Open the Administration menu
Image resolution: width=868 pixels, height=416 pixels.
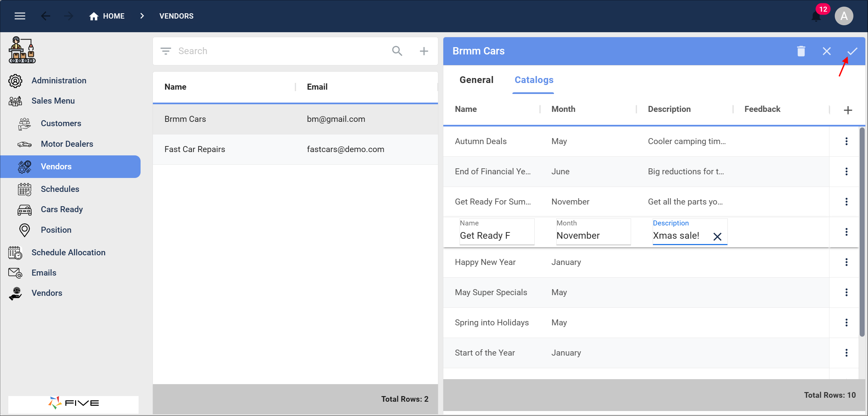pos(58,80)
